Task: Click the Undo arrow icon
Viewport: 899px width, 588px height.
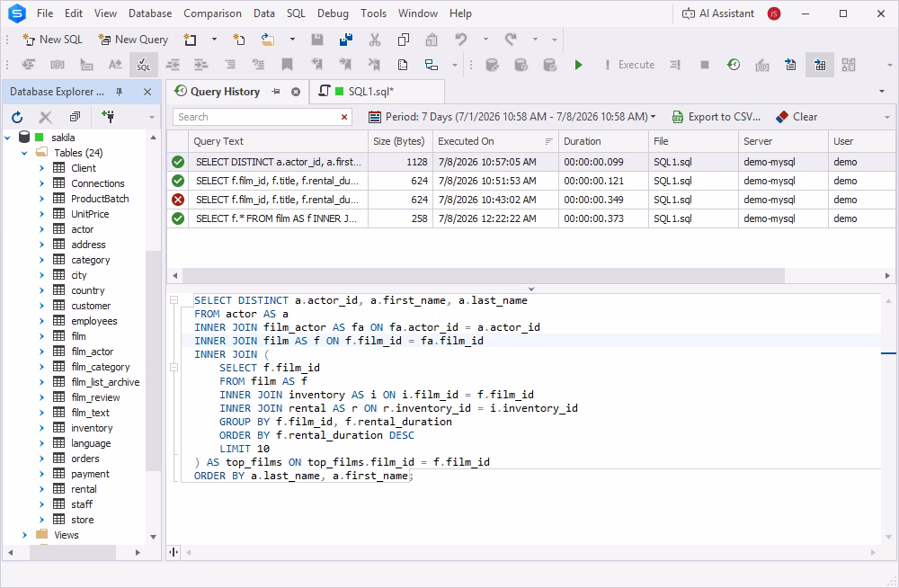Action: click(x=461, y=40)
